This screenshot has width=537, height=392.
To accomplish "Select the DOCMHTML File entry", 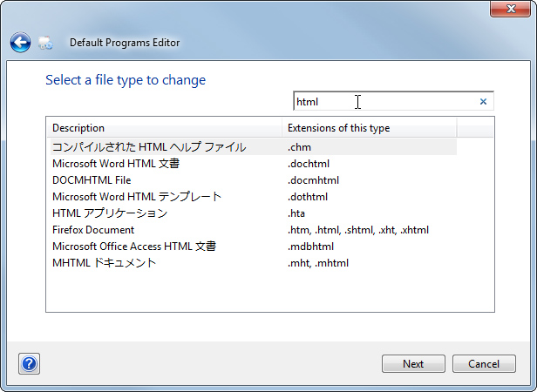I will tap(92, 180).
